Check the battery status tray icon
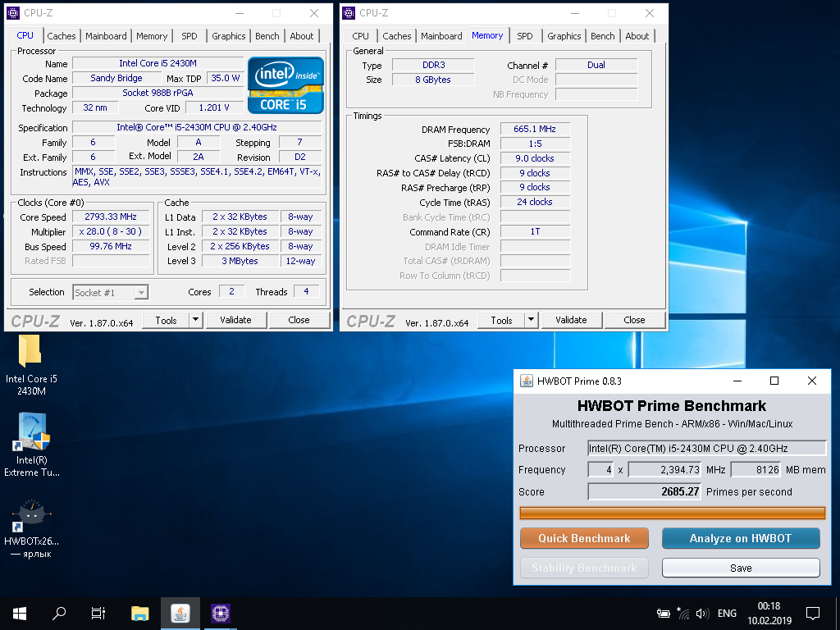 click(x=663, y=614)
